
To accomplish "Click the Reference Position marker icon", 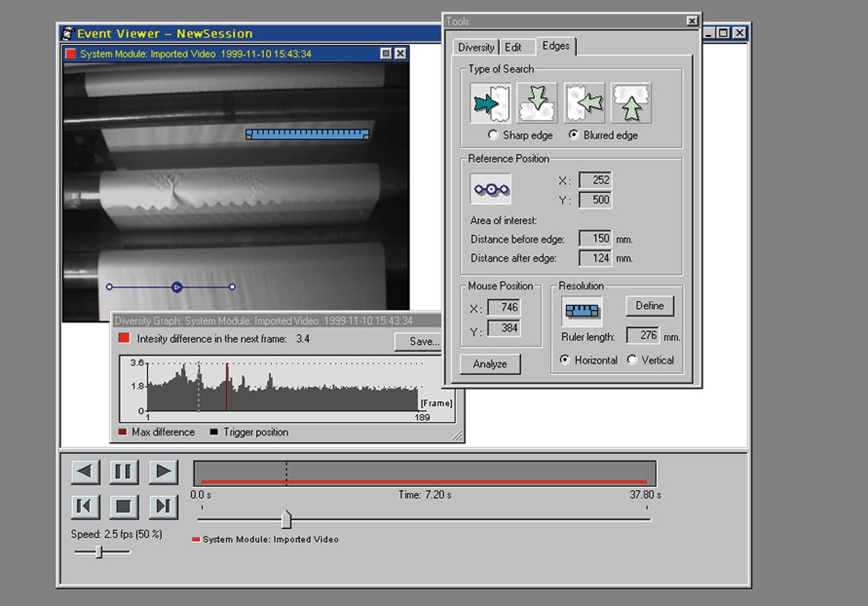I will (489, 189).
